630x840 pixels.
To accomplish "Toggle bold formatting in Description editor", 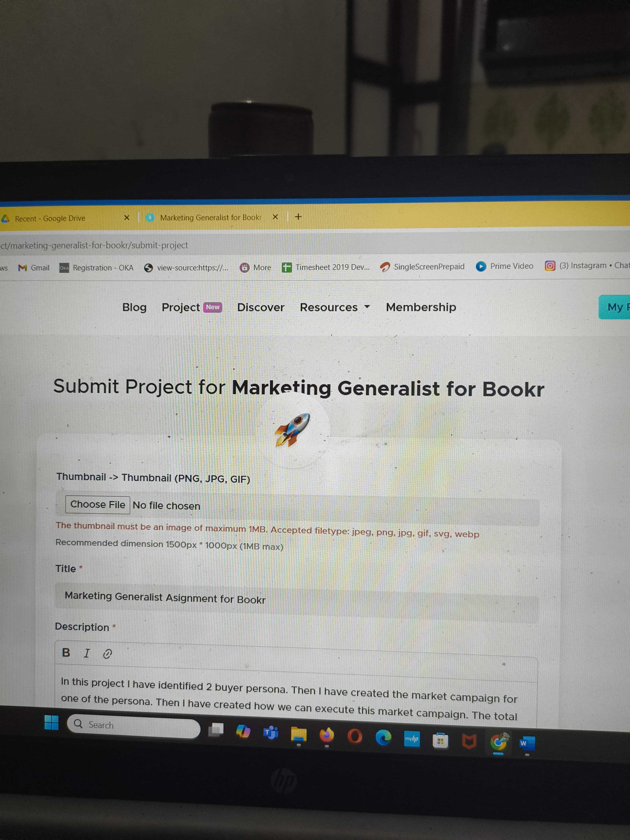I will (66, 652).
